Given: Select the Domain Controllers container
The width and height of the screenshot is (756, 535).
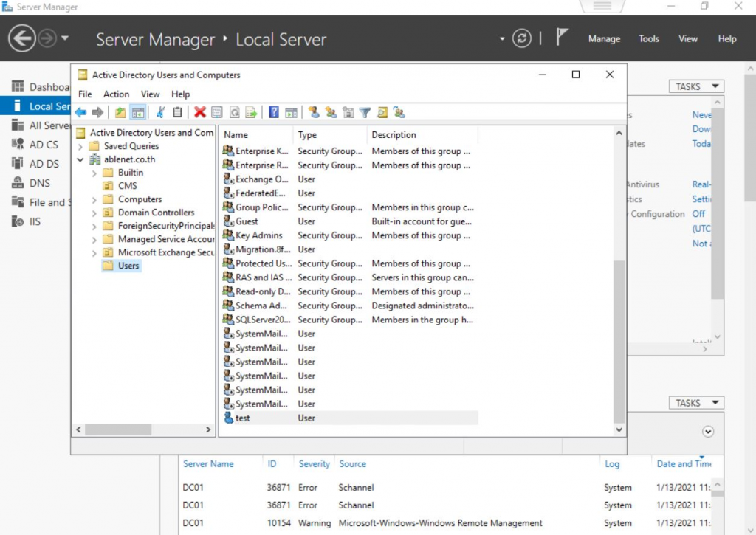Looking at the screenshot, I should click(x=156, y=213).
